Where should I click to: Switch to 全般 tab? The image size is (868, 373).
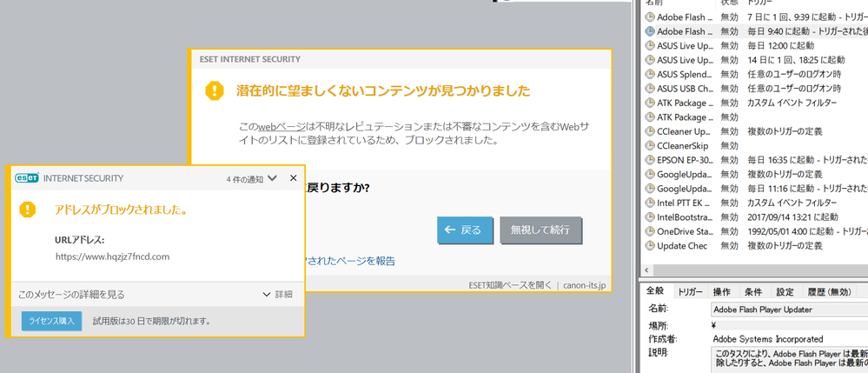tap(655, 293)
